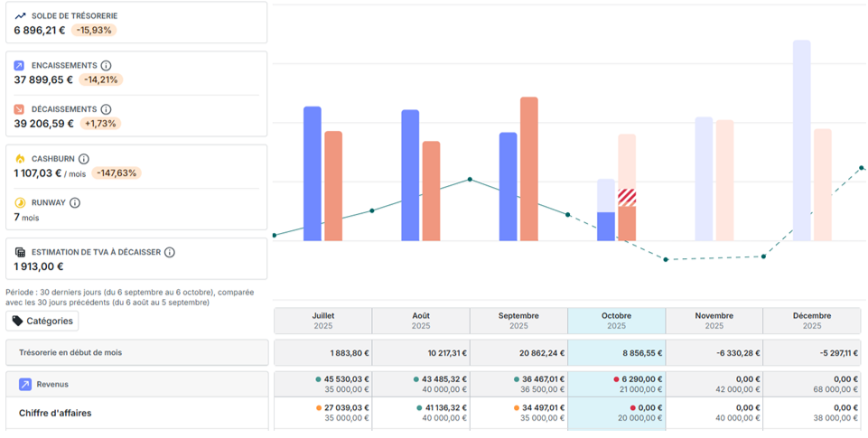This screenshot has height=438, width=868.
Task: Expand the Revenus row
Action: click(x=136, y=385)
